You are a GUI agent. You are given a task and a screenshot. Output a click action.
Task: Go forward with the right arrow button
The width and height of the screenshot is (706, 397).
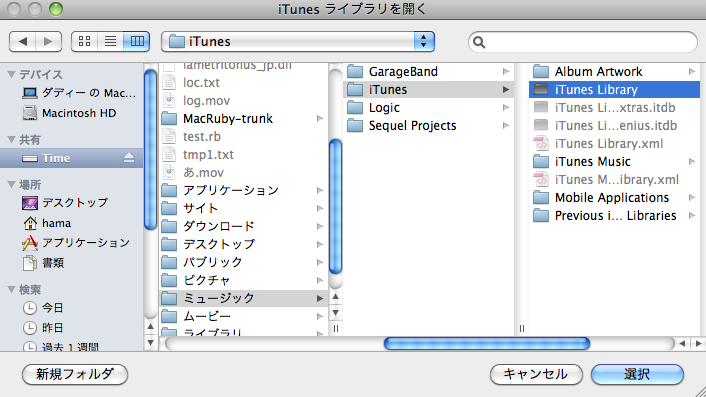tap(49, 41)
